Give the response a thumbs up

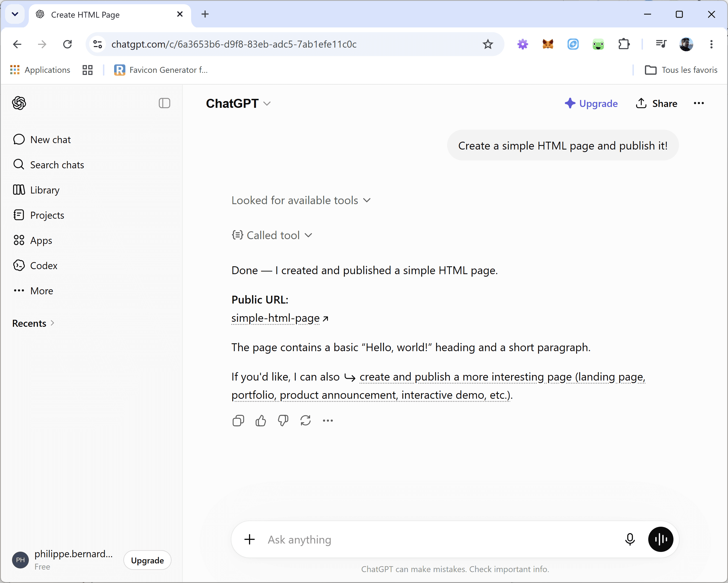pyautogui.click(x=260, y=420)
